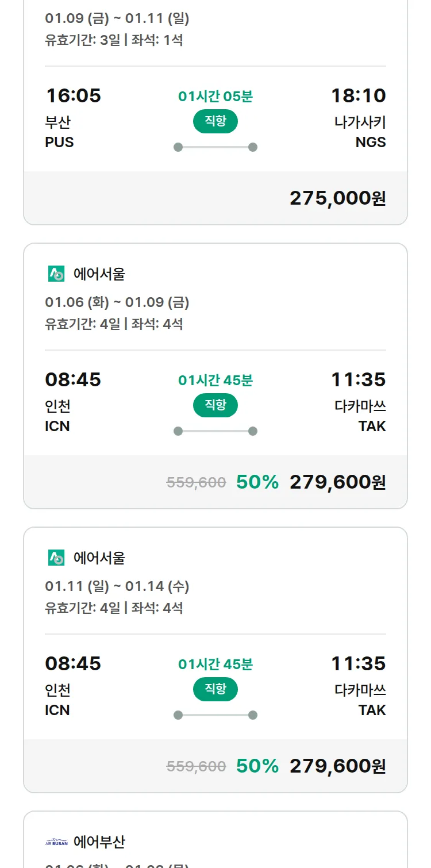
Task: Click Air Seoul logo on 01.06 flight
Action: tap(56, 274)
